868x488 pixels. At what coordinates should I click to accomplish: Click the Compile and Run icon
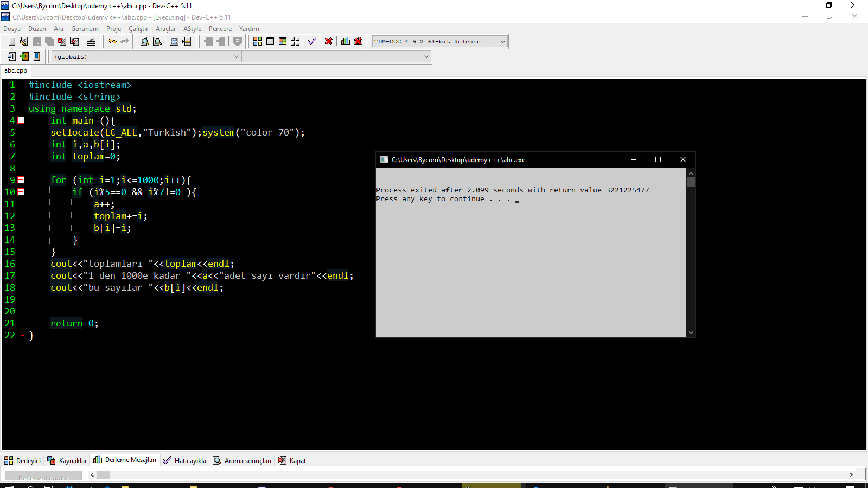point(283,41)
